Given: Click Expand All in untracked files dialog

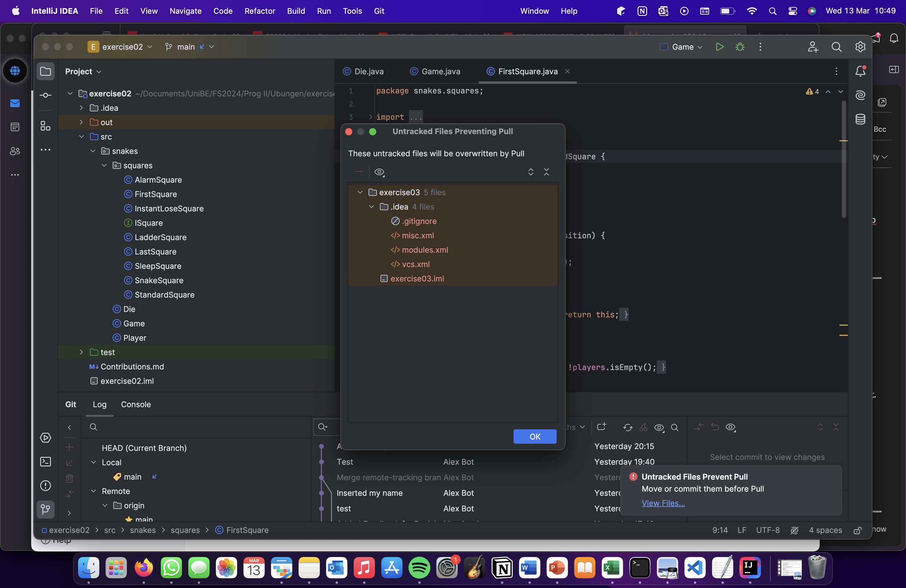Looking at the screenshot, I should (531, 172).
